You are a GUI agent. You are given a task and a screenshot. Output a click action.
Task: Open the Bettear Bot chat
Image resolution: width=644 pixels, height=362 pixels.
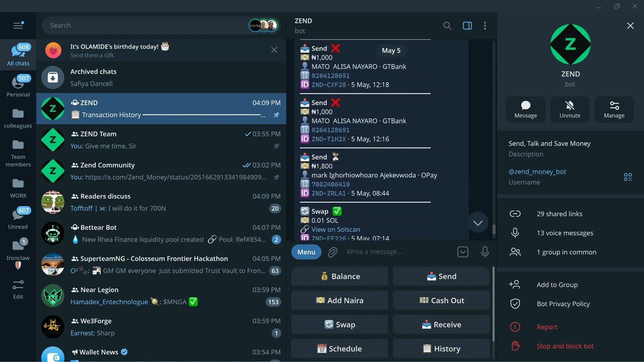161,233
